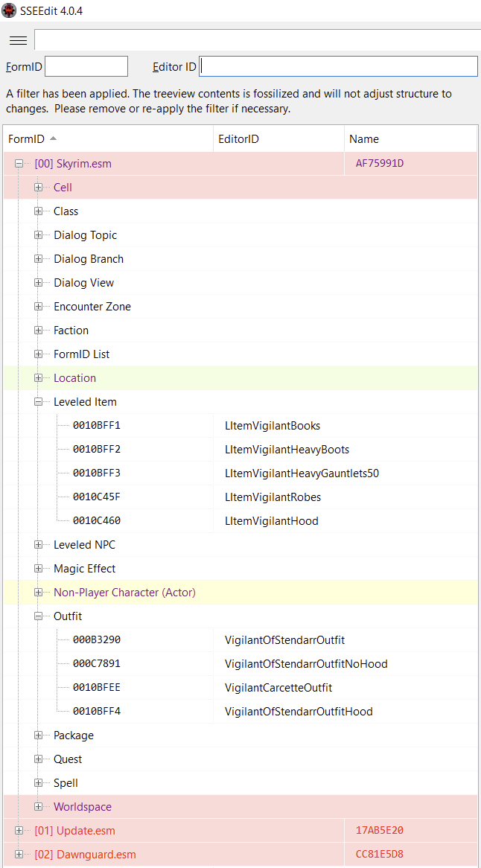Sort by the EditorID column header
This screenshot has width=481, height=868.
[278, 139]
